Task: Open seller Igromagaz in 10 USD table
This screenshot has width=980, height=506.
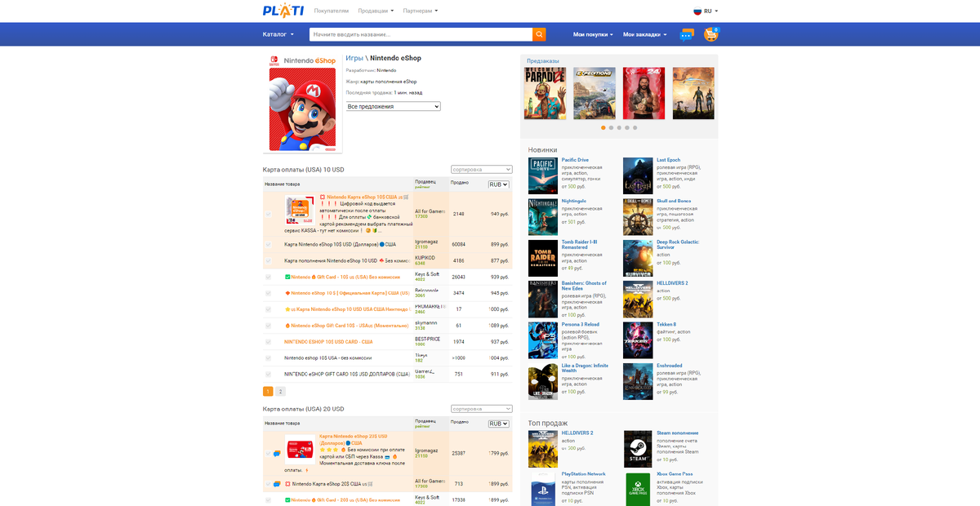Action: [x=428, y=242]
